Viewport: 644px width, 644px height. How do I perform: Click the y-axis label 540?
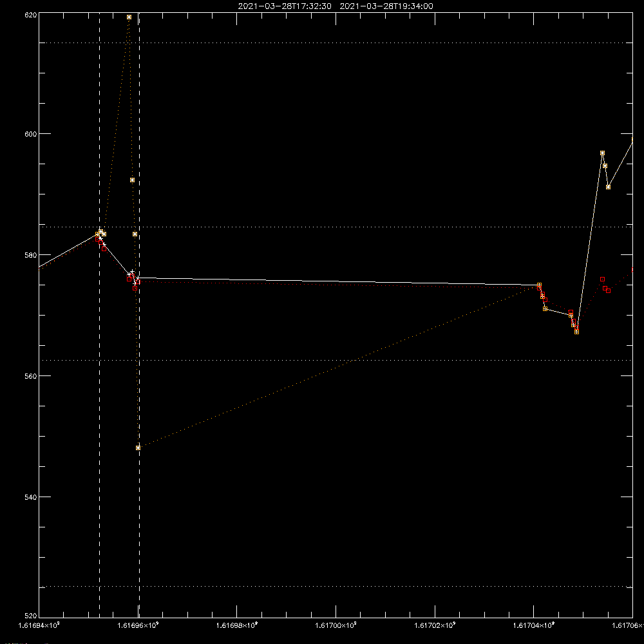point(31,497)
